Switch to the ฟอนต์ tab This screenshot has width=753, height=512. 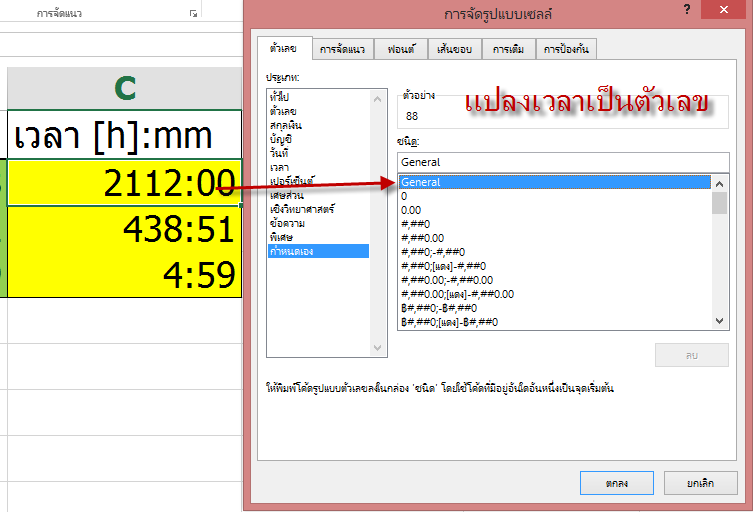coord(401,49)
